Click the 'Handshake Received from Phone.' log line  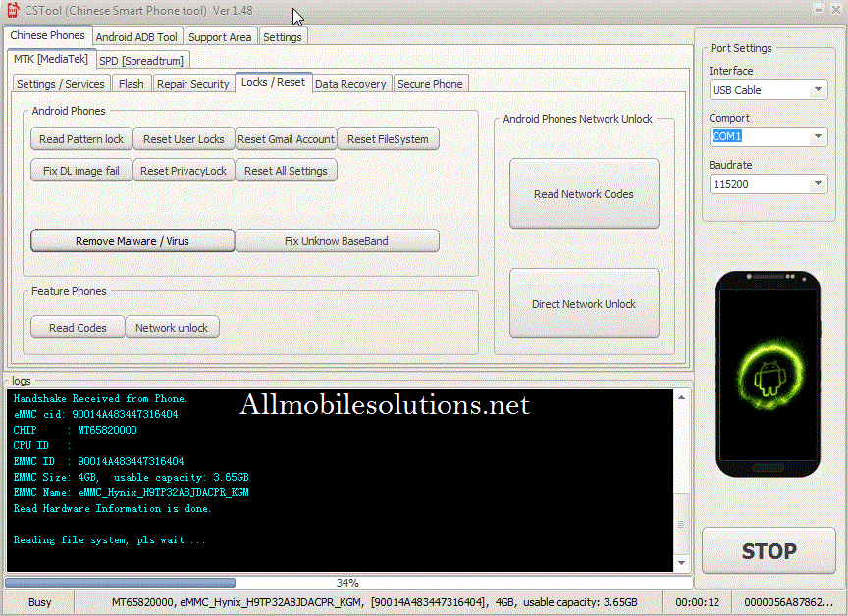100,399
